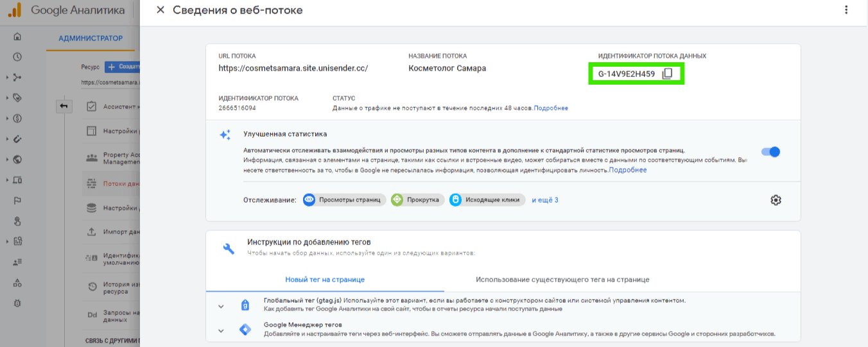Click the Исходящие клики tracking chip

[487, 200]
